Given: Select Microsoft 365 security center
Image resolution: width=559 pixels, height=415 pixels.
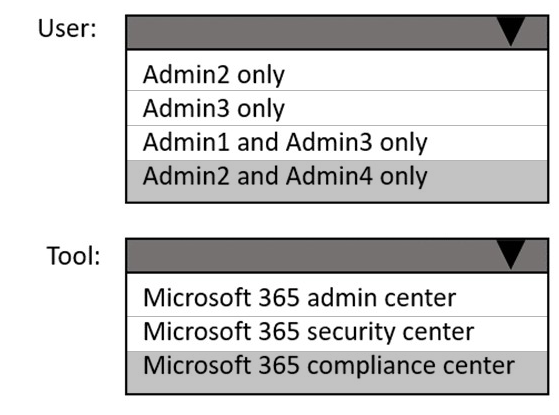Looking at the screenshot, I should [x=337, y=333].
